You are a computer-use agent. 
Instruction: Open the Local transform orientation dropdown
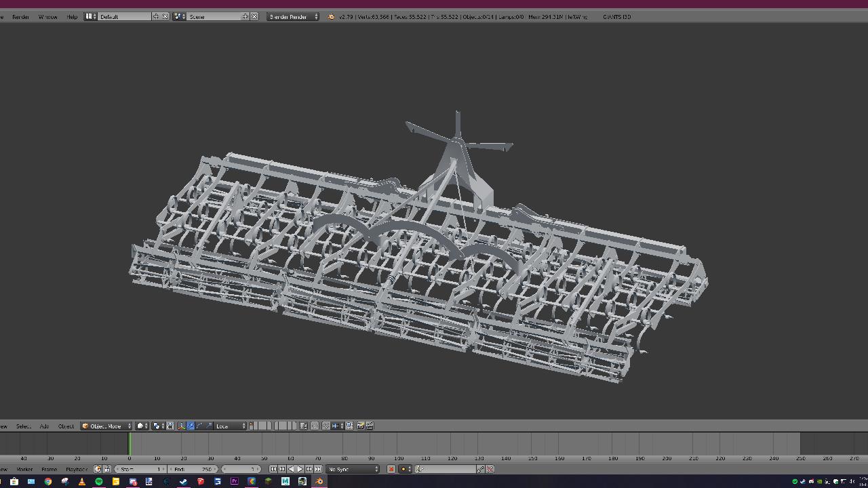pyautogui.click(x=231, y=426)
